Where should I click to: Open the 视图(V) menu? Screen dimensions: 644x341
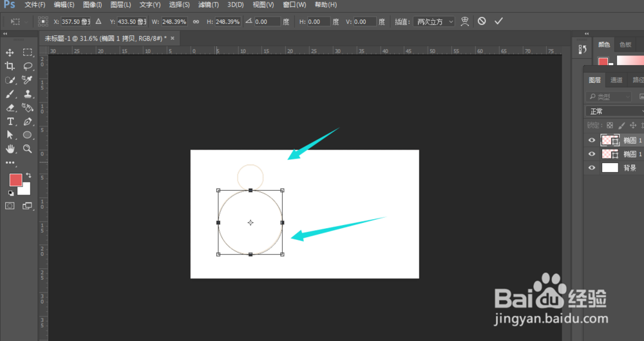point(263,5)
